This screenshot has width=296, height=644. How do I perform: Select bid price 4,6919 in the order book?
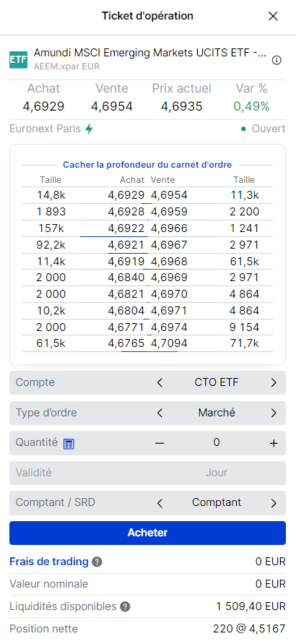pos(126,261)
